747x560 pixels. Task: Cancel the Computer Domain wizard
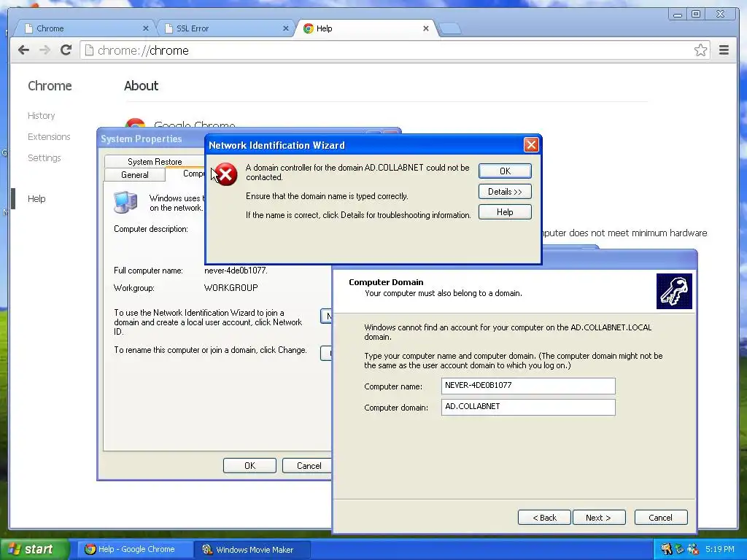click(x=661, y=518)
